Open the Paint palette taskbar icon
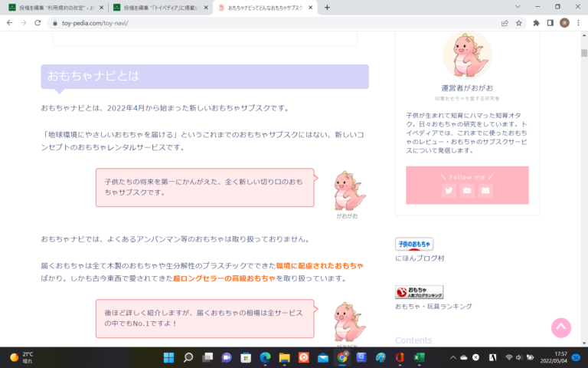588x368 pixels. pyautogui.click(x=381, y=357)
